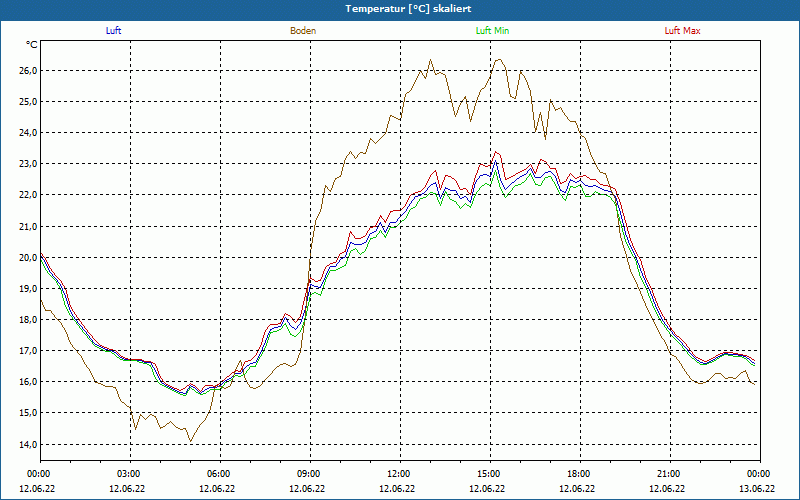
Task: Click the 12:00 time axis label
Action: tap(398, 474)
